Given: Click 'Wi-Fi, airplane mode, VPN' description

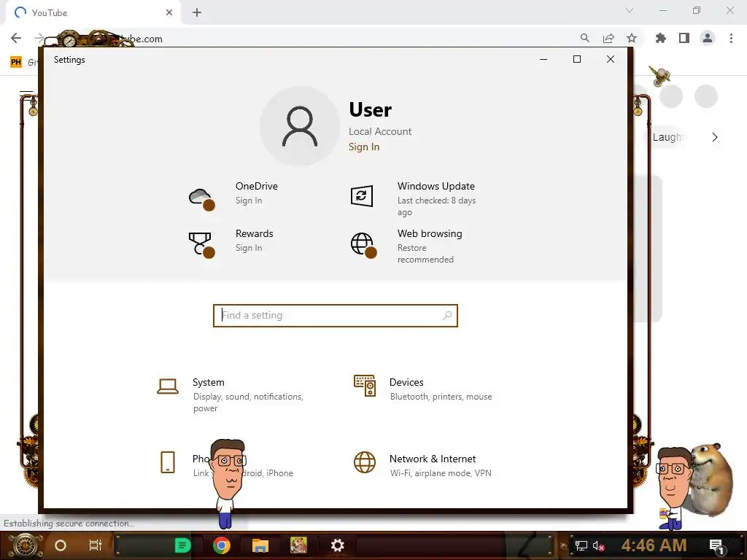Looking at the screenshot, I should coord(441,472).
